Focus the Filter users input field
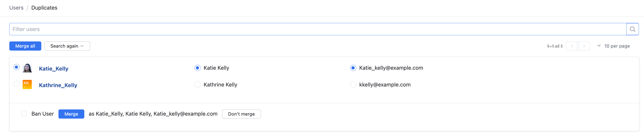 click(318, 29)
